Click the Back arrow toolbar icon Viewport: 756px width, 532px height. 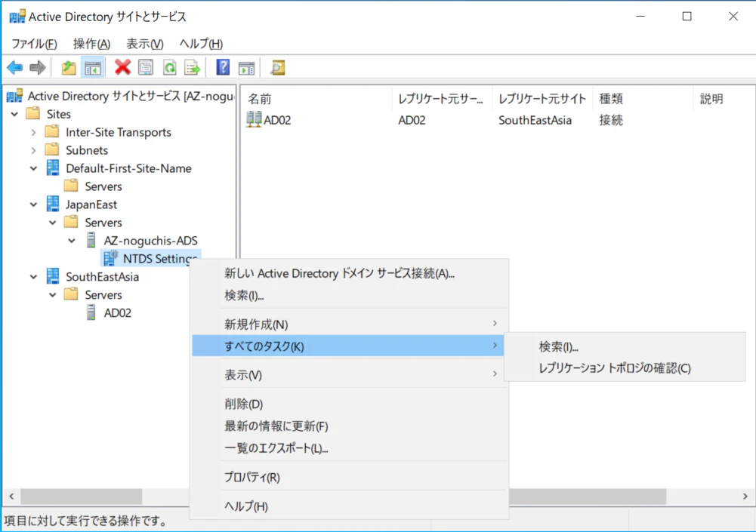(15, 67)
